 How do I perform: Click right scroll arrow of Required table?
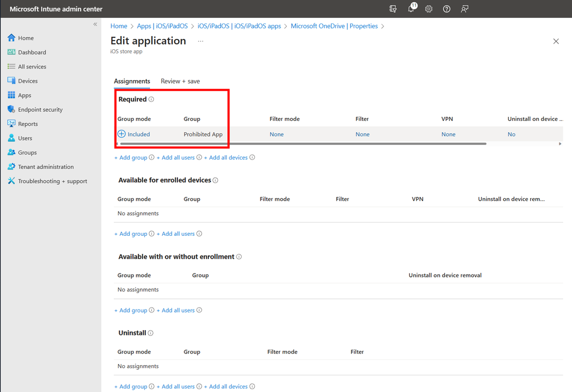pyautogui.click(x=560, y=144)
